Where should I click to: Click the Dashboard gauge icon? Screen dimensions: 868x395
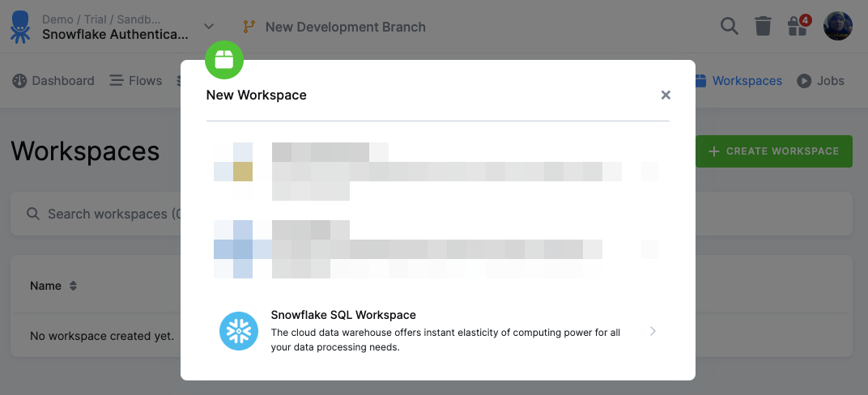click(19, 81)
